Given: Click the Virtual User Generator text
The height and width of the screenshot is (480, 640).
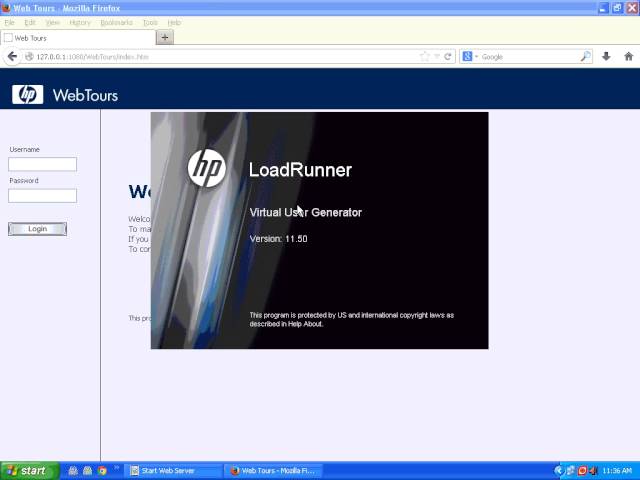Looking at the screenshot, I should click(x=306, y=212).
